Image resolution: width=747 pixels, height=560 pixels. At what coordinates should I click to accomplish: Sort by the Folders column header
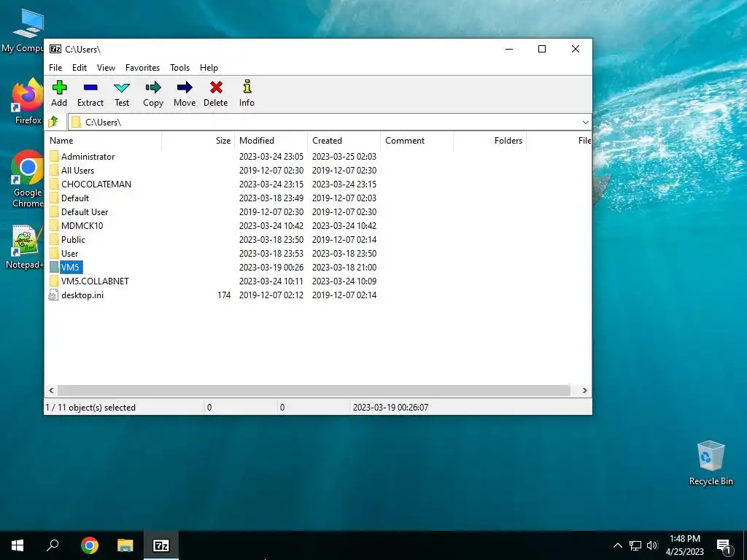coord(489,141)
